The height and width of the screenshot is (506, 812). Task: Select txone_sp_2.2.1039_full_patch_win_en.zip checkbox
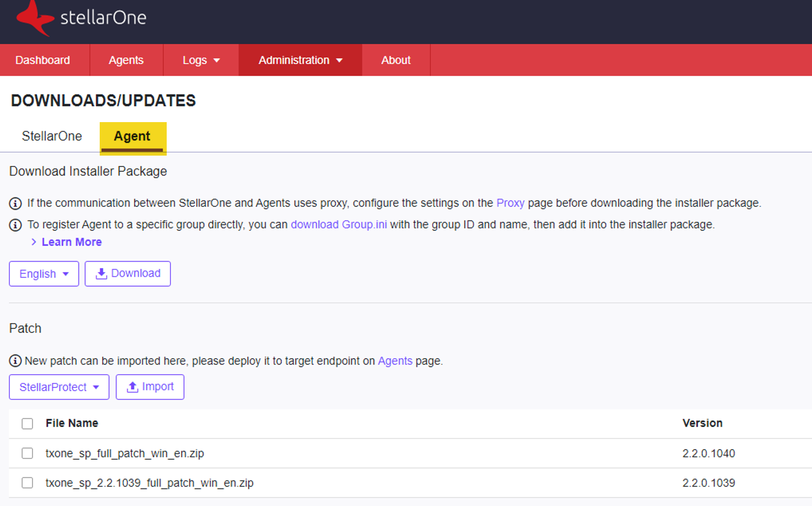pyautogui.click(x=27, y=483)
